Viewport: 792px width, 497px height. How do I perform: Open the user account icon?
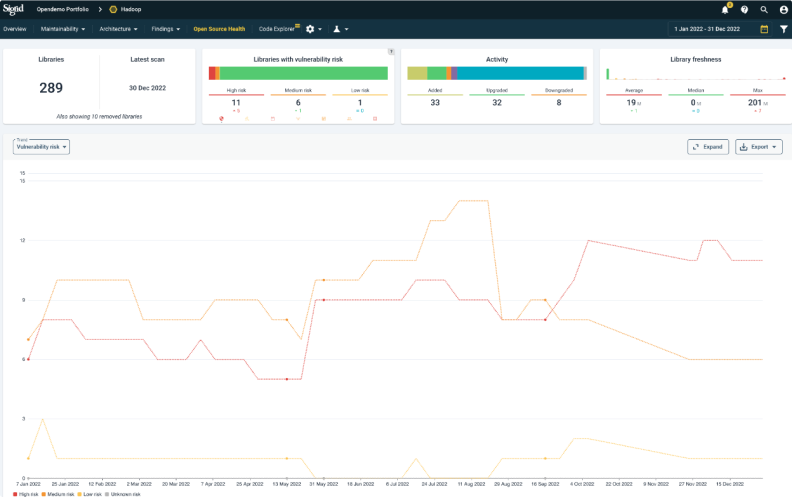(783, 10)
